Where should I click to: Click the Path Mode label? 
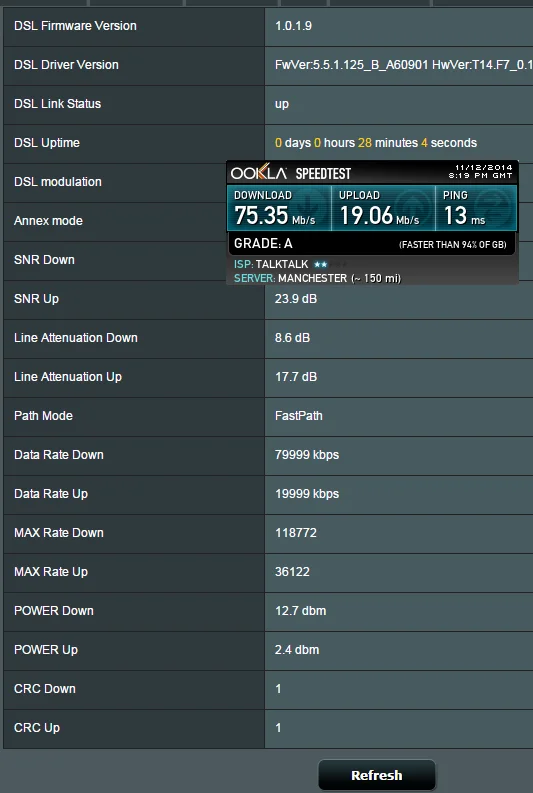tap(43, 416)
